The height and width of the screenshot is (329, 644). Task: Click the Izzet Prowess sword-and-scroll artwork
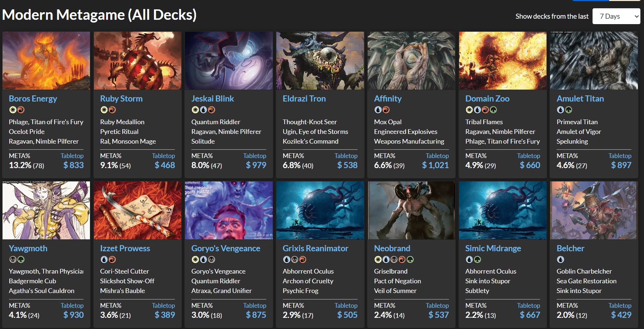[137, 210]
